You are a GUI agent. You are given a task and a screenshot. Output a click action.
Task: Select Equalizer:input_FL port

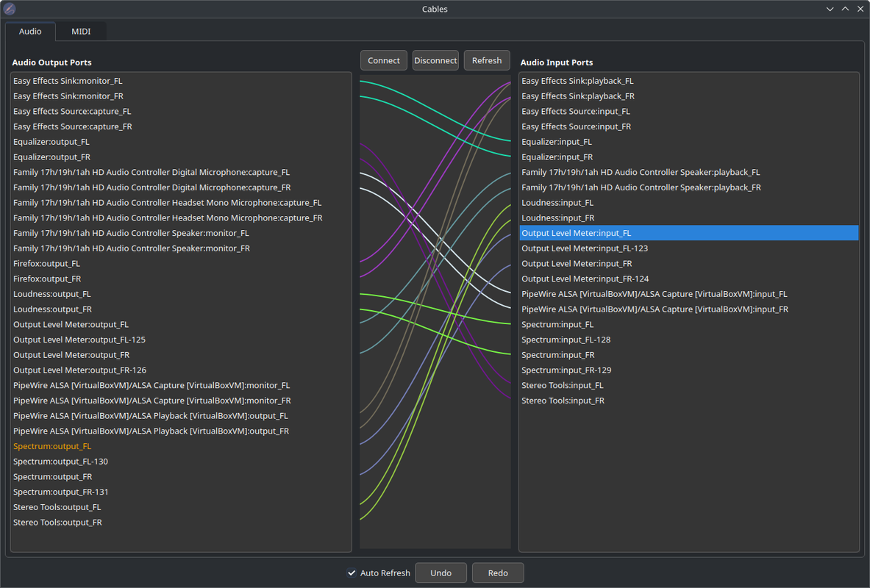pyautogui.click(x=689, y=142)
